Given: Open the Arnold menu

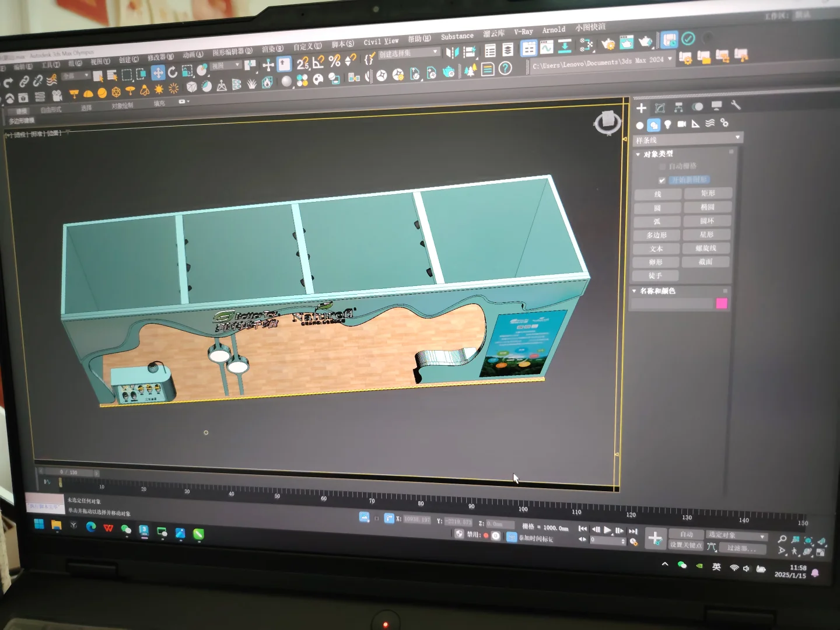Looking at the screenshot, I should point(554,30).
